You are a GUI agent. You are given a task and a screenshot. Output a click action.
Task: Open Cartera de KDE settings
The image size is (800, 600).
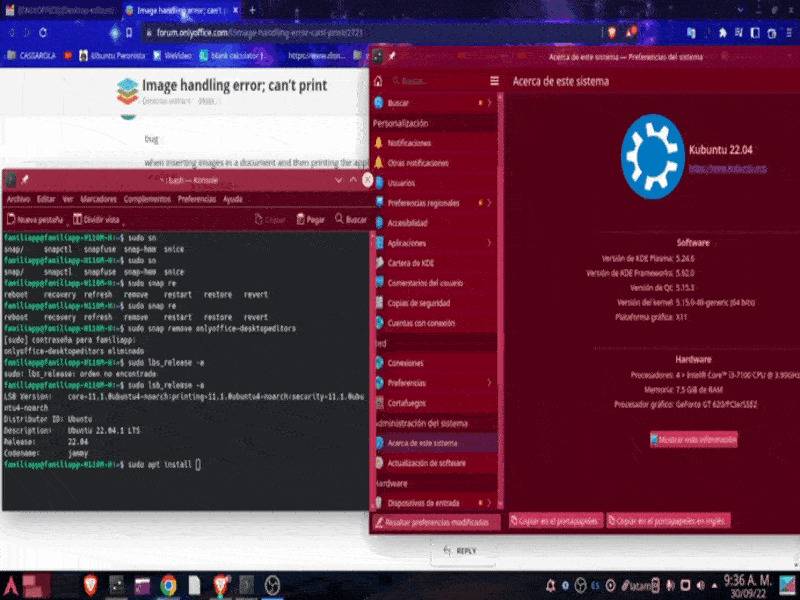pyautogui.click(x=435, y=263)
